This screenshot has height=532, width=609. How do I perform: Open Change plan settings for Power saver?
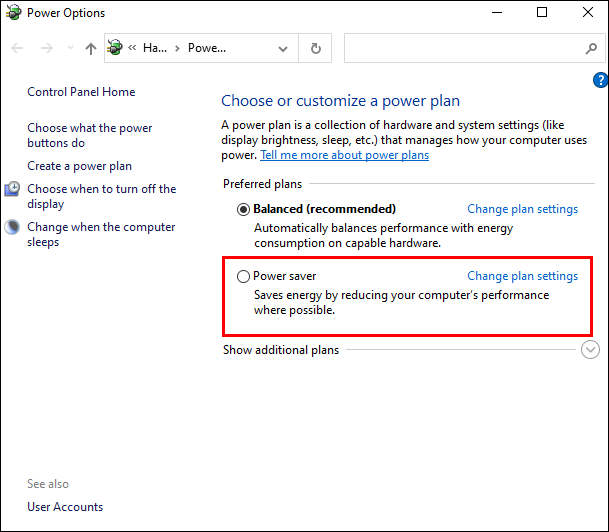pos(522,276)
